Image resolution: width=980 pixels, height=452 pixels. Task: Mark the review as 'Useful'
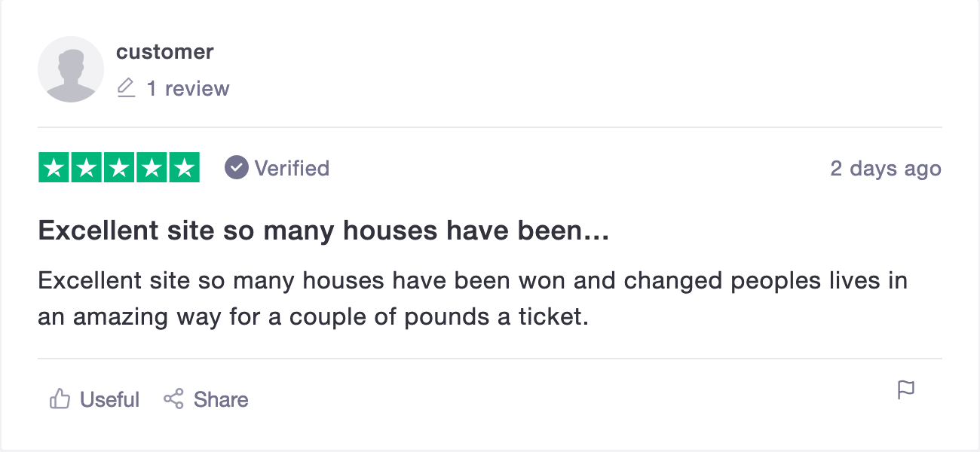(109, 399)
